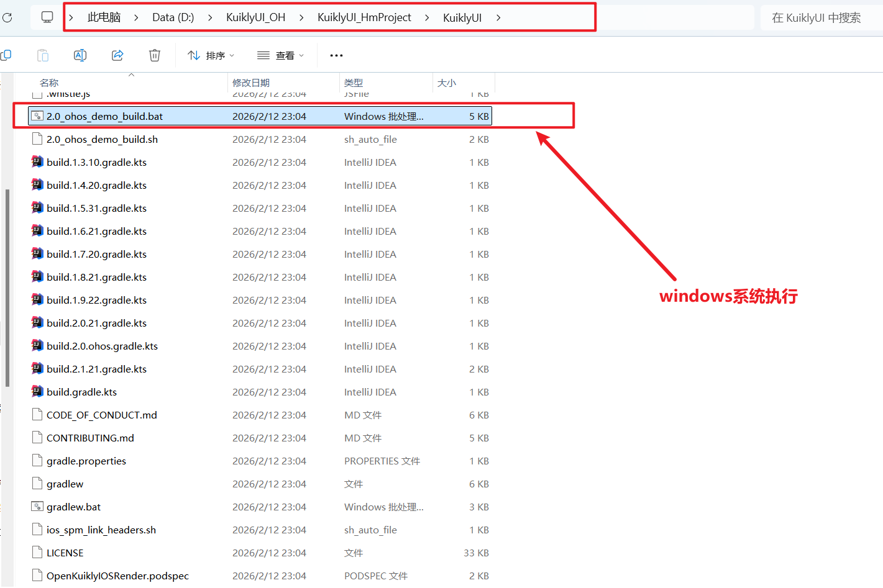
Task: Expand chevron after Data (D:) breadcrumb
Action: (x=210, y=17)
